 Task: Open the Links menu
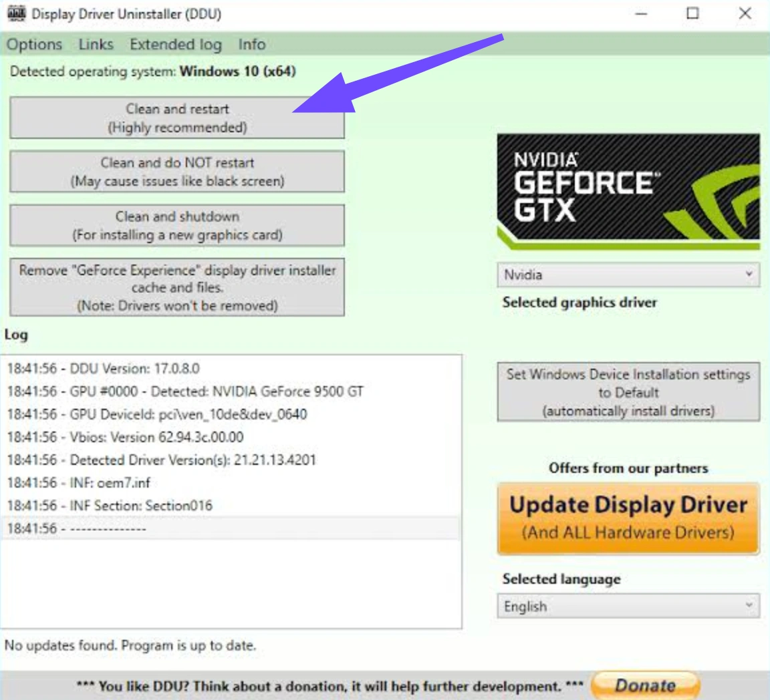tap(96, 44)
